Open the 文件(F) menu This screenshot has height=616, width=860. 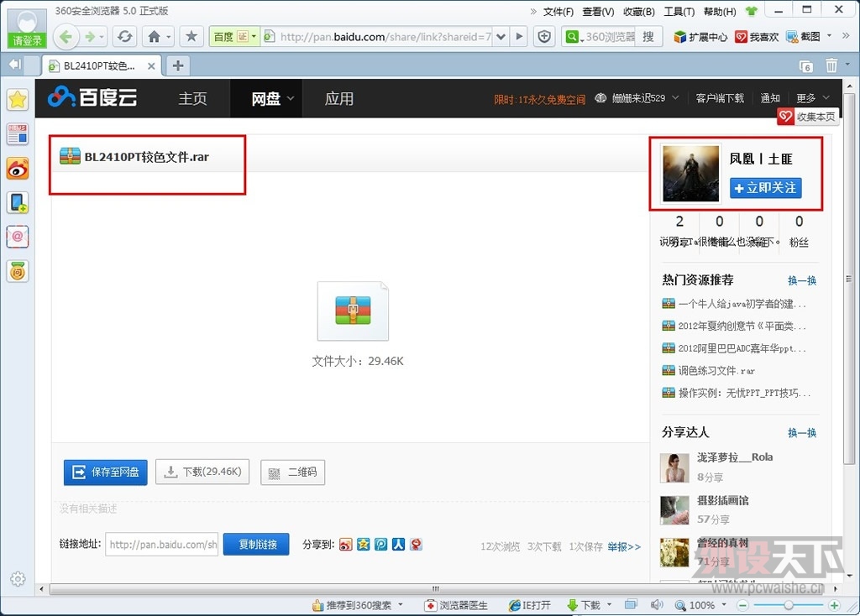pyautogui.click(x=558, y=12)
